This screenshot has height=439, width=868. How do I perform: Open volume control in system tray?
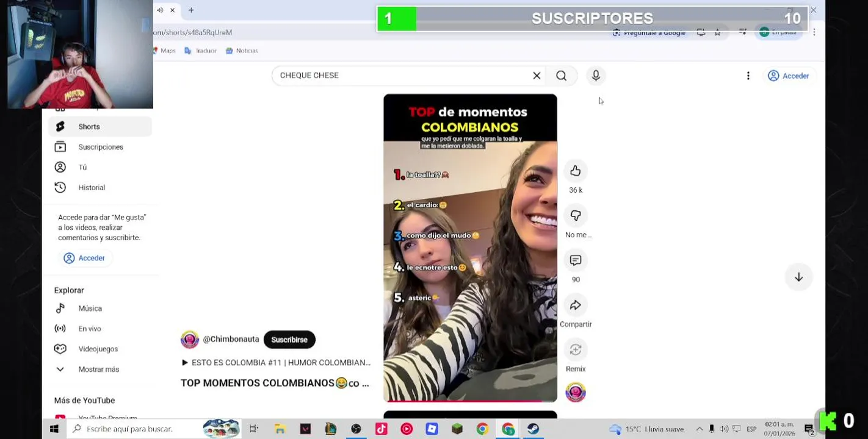[724, 429]
